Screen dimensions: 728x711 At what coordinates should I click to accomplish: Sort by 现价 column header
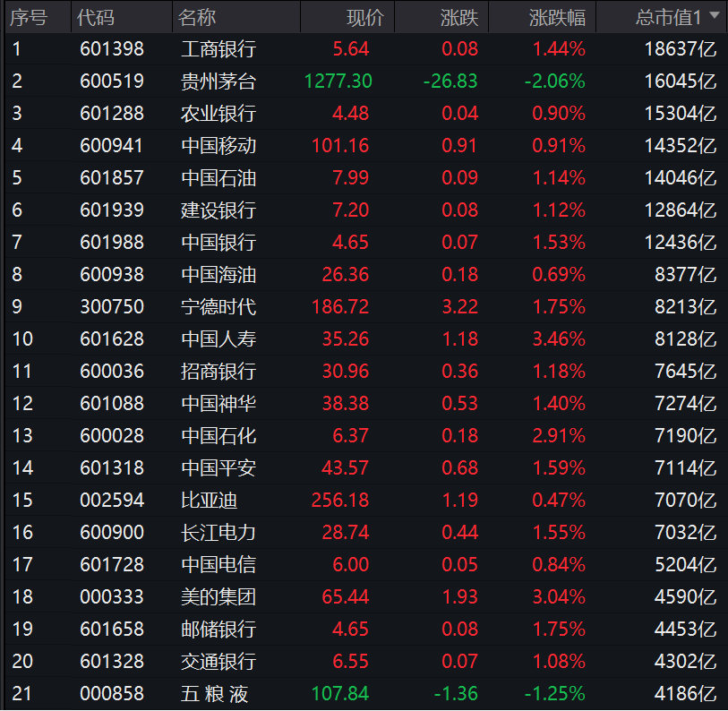(365, 18)
